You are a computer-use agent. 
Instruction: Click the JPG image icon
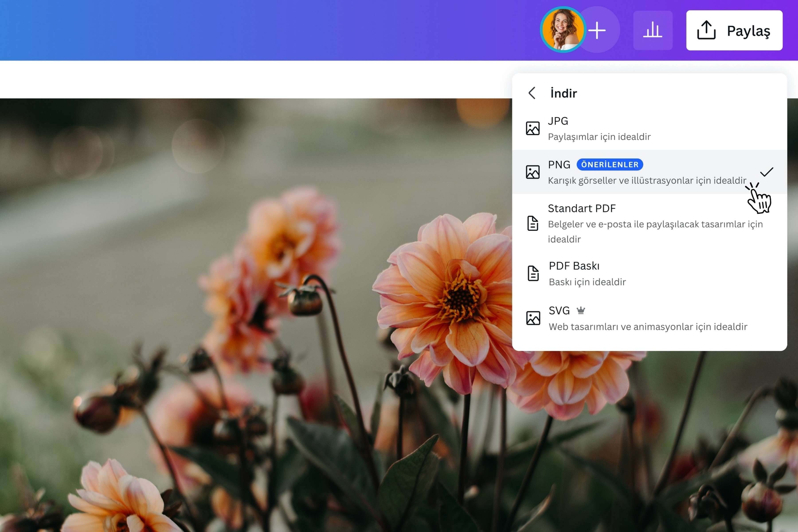tap(533, 129)
